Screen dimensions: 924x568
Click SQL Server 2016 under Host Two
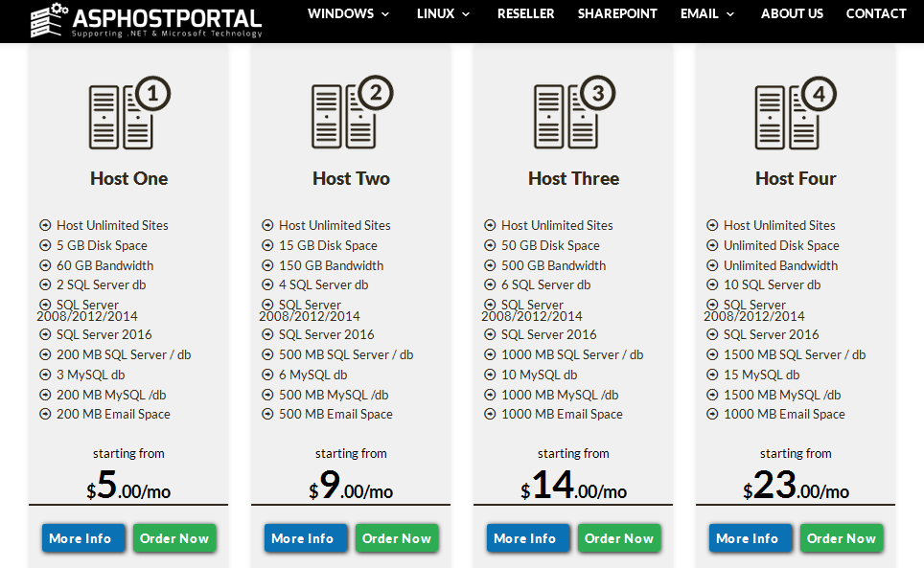327,335
